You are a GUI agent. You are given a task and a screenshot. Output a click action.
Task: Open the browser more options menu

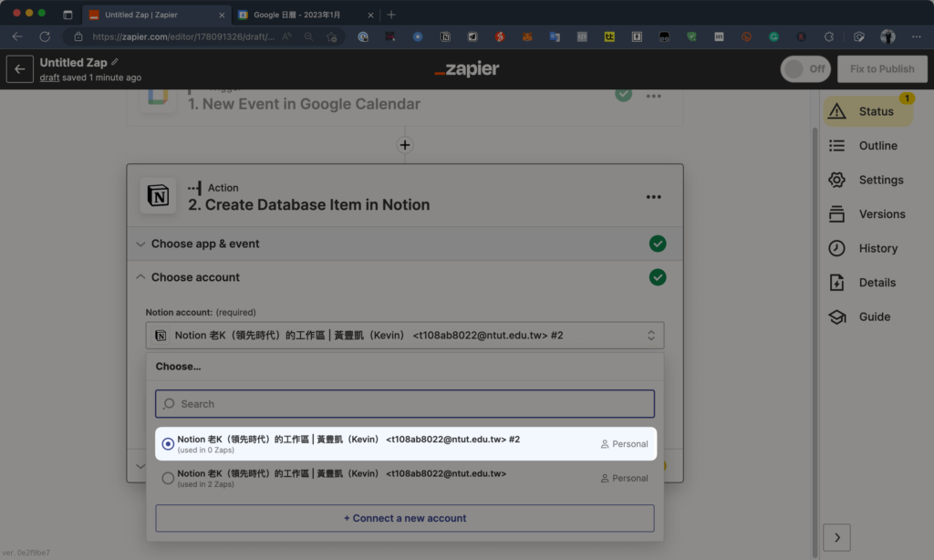pyautogui.click(x=916, y=36)
